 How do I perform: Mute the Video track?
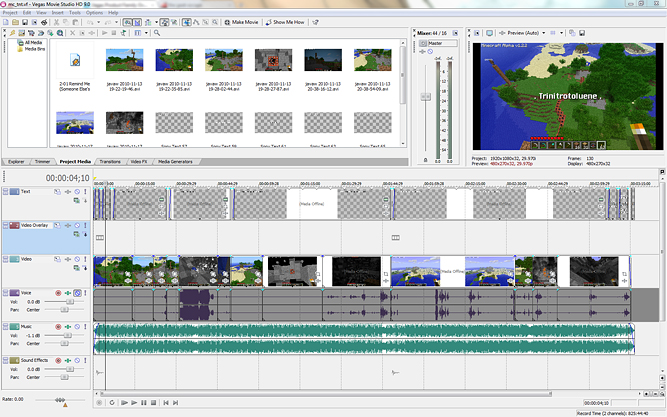click(77, 259)
